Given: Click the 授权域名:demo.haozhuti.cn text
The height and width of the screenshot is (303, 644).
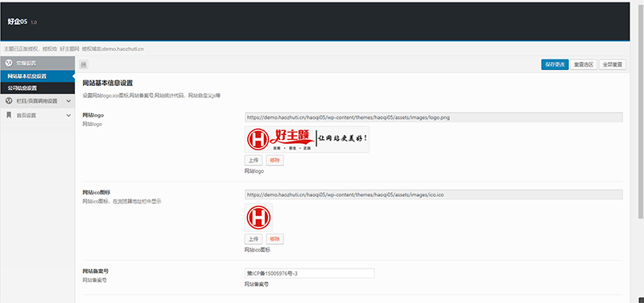Looking at the screenshot, I should pos(113,49).
